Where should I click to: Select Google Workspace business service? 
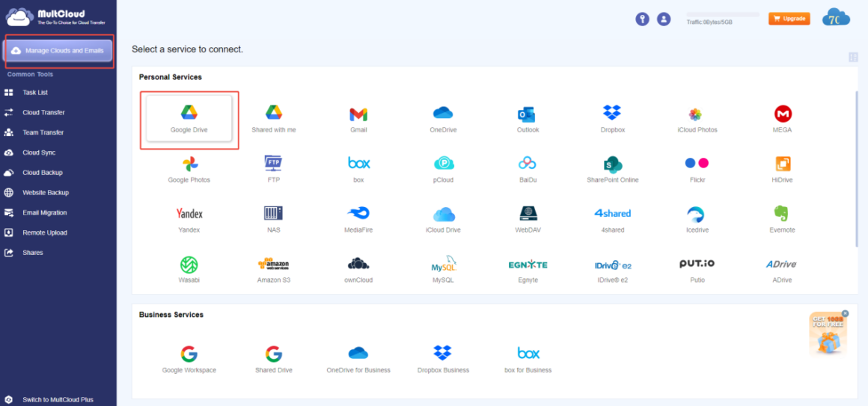pos(189,360)
